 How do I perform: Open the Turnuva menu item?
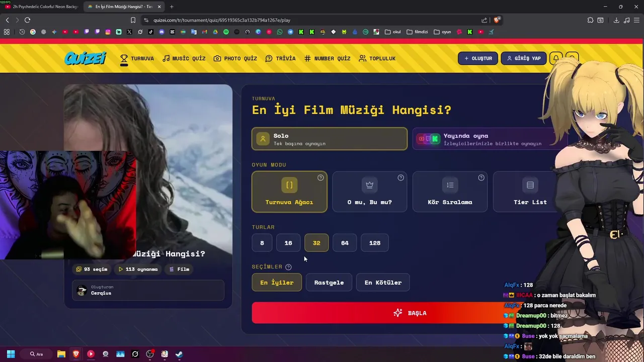(x=137, y=58)
